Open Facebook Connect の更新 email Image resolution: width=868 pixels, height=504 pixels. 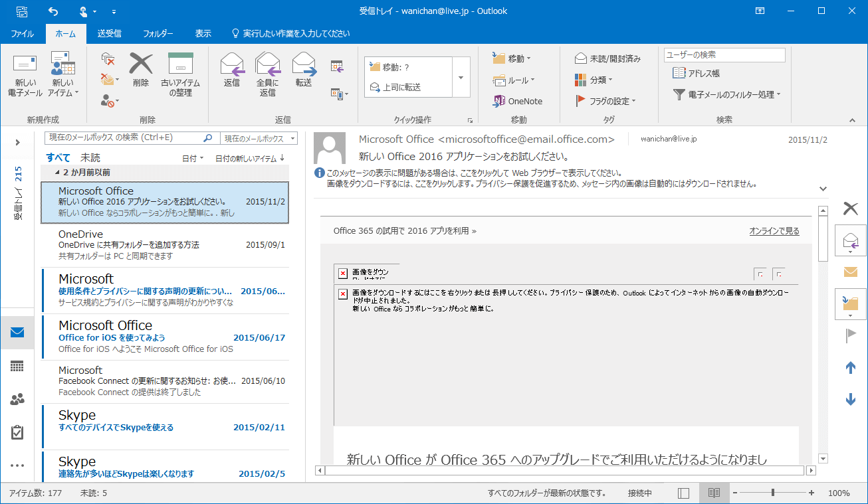click(x=165, y=381)
